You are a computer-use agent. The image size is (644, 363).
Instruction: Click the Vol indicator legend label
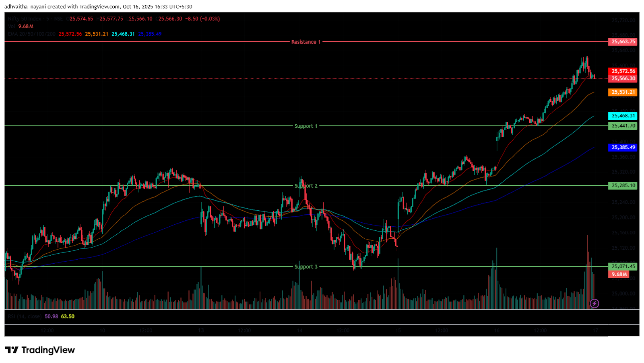11,27
